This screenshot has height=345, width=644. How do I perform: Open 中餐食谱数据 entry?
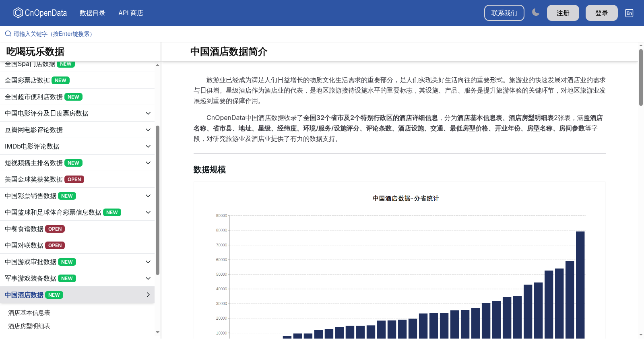click(x=77, y=229)
